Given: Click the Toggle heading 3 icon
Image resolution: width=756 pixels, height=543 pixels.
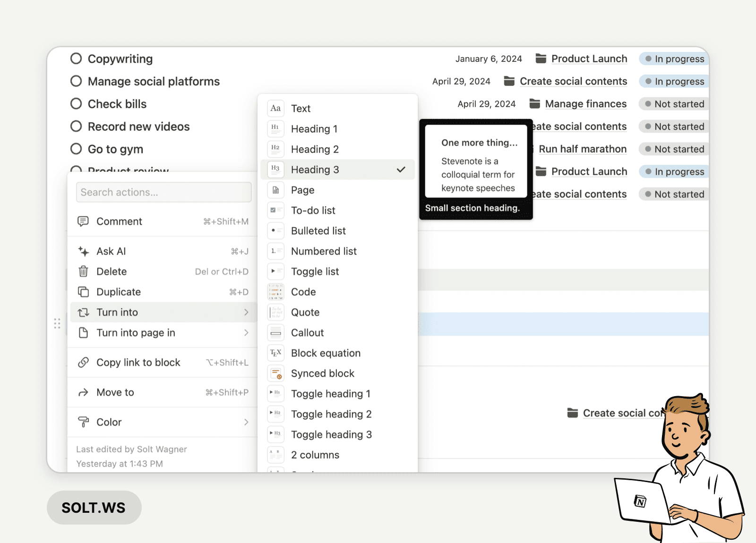Looking at the screenshot, I should (275, 434).
